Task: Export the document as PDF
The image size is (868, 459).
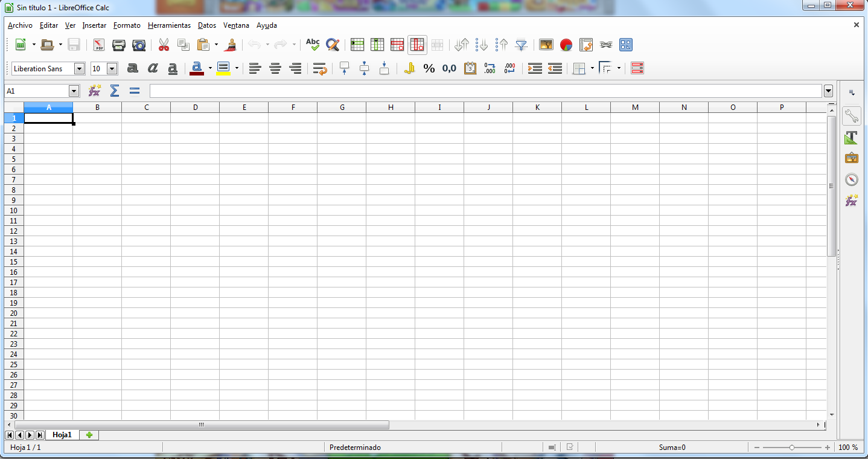Action: point(98,45)
